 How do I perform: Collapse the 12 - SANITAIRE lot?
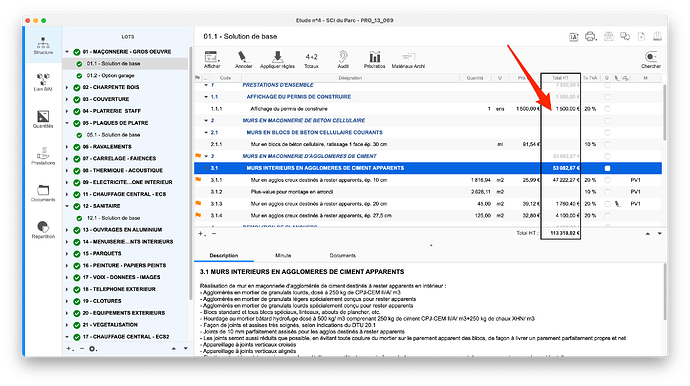click(67, 206)
